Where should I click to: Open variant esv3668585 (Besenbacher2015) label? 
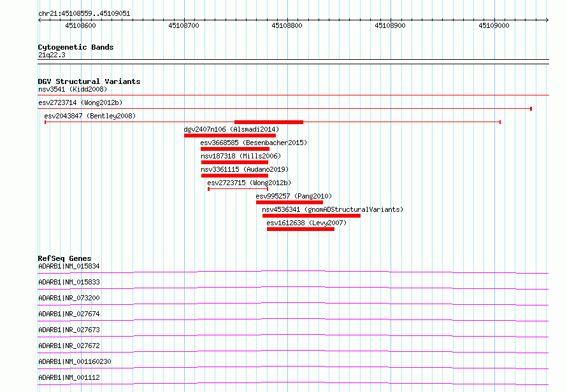[x=254, y=143]
